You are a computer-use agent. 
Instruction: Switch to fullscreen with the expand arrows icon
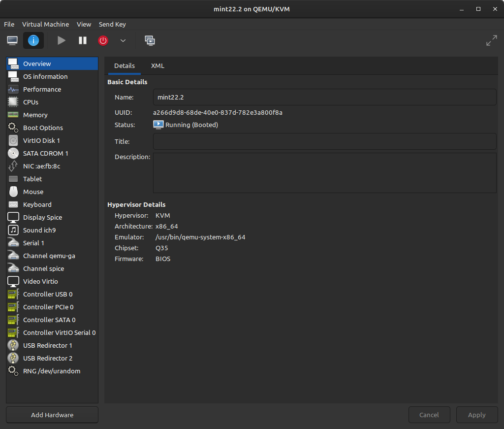pos(492,40)
